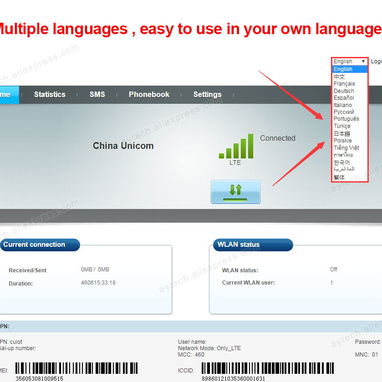Image resolution: width=382 pixels, height=382 pixels.
Task: Choose Русский from the language list
Action: [x=344, y=112]
